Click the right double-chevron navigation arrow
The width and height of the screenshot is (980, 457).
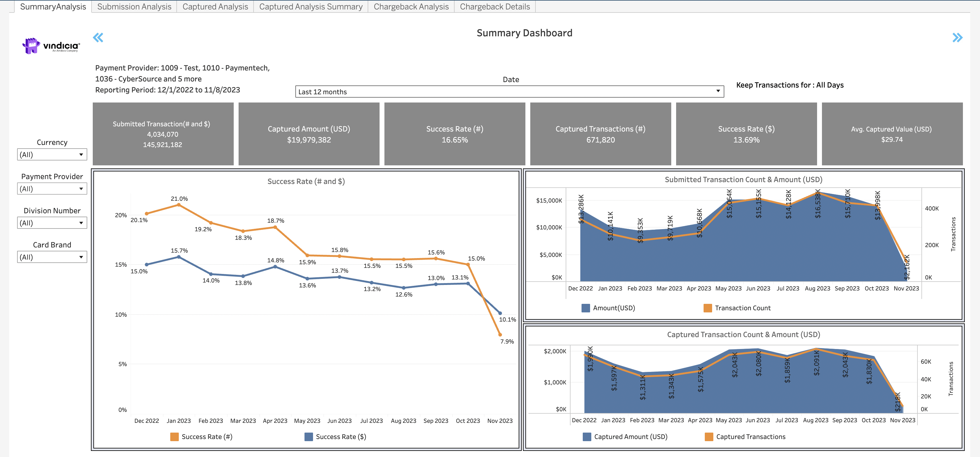pos(957,37)
